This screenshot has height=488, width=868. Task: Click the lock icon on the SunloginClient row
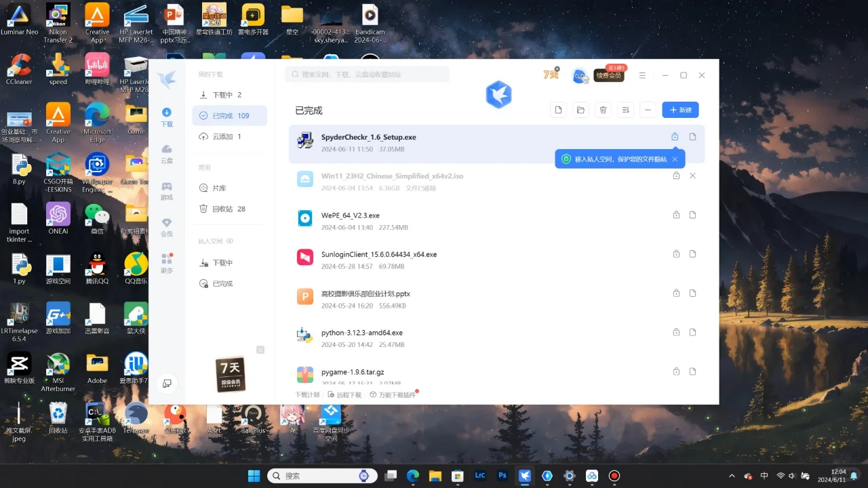coord(676,254)
